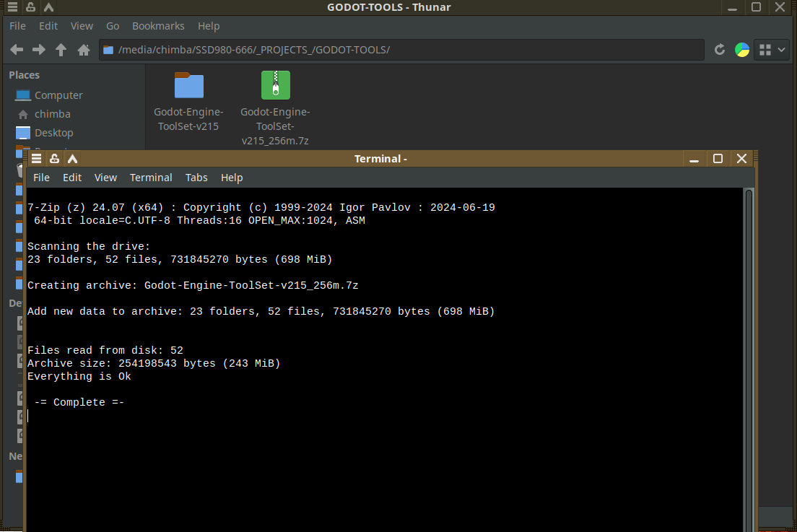Expand the view mode dropdown arrow

tap(782, 50)
